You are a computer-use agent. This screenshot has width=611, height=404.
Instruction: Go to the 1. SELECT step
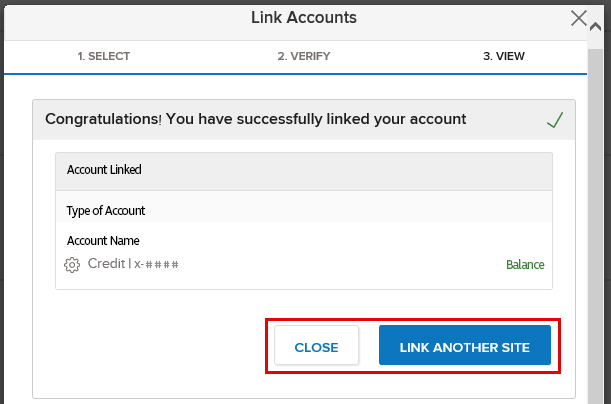(104, 56)
